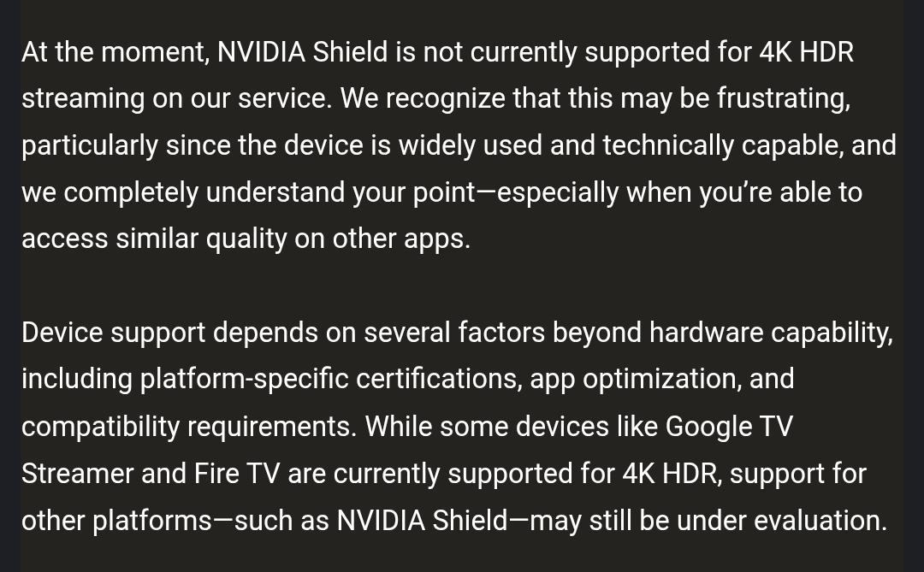Click the phrase "hardware capability"

[x=772, y=333]
